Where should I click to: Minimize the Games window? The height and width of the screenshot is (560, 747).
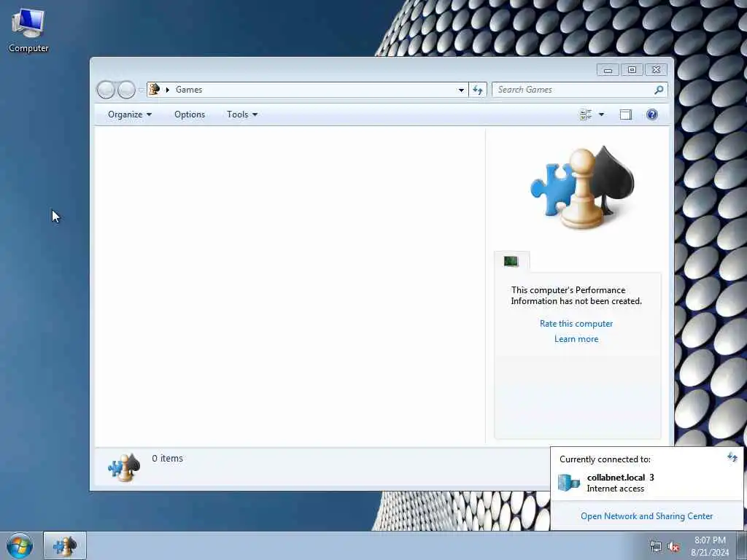[x=608, y=70]
